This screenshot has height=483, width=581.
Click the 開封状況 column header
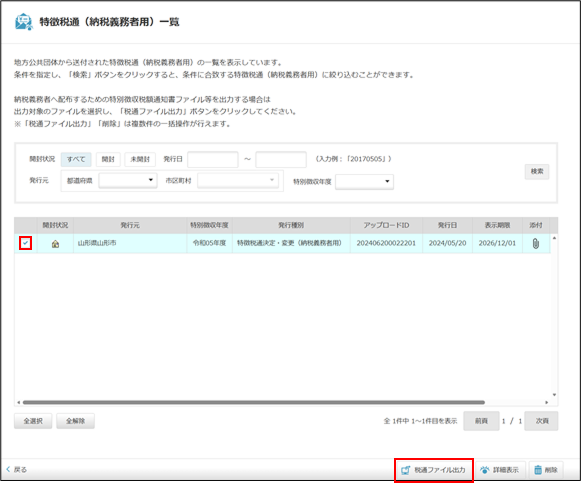click(x=55, y=225)
